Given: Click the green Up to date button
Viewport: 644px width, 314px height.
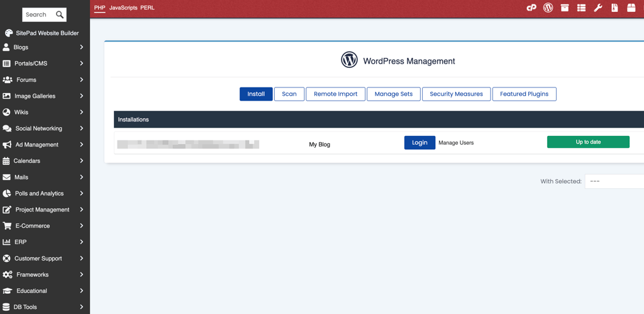Looking at the screenshot, I should [588, 142].
